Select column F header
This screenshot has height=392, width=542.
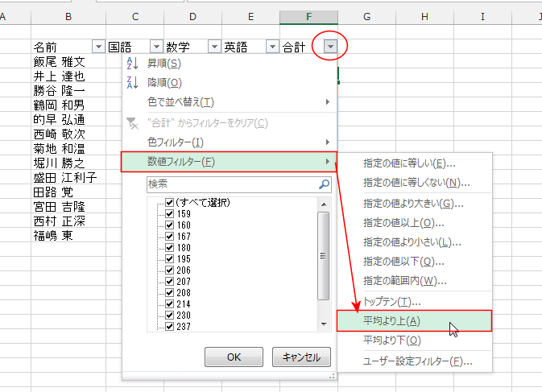click(x=308, y=17)
